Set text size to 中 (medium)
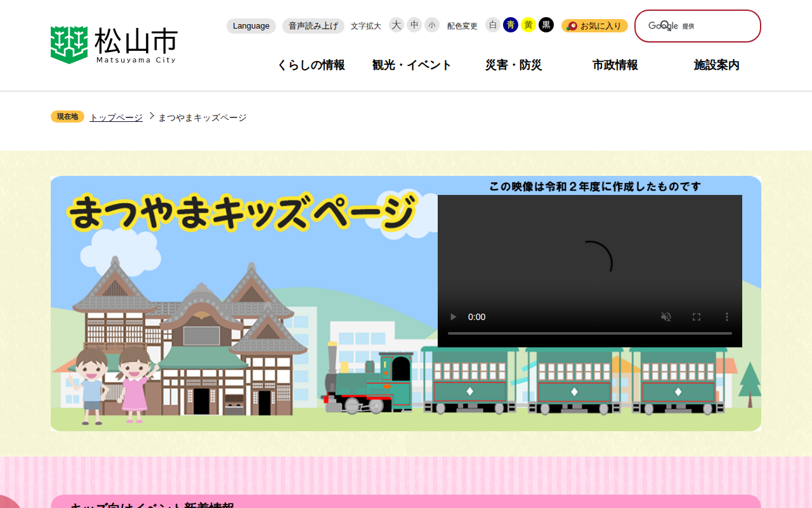The image size is (812, 508). [414, 25]
